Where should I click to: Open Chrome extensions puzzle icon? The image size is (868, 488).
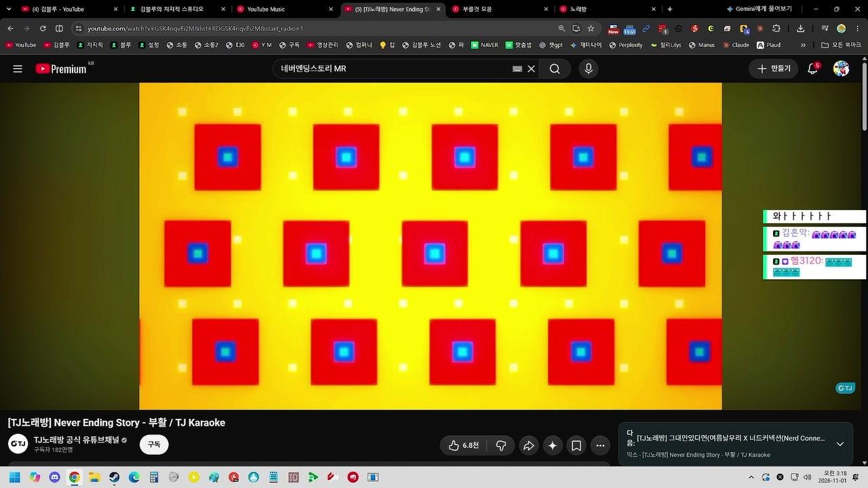pyautogui.click(x=776, y=28)
